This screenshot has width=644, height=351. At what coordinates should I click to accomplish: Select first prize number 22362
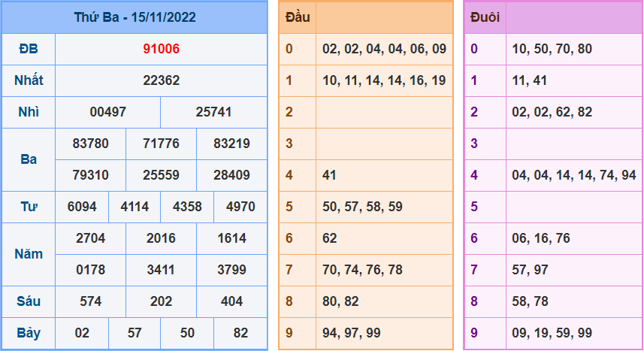(161, 80)
